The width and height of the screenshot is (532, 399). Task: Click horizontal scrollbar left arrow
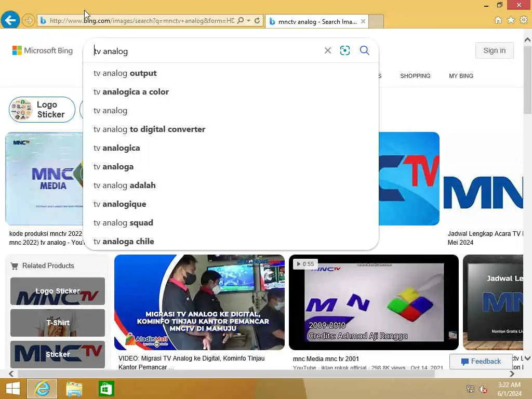(11, 374)
